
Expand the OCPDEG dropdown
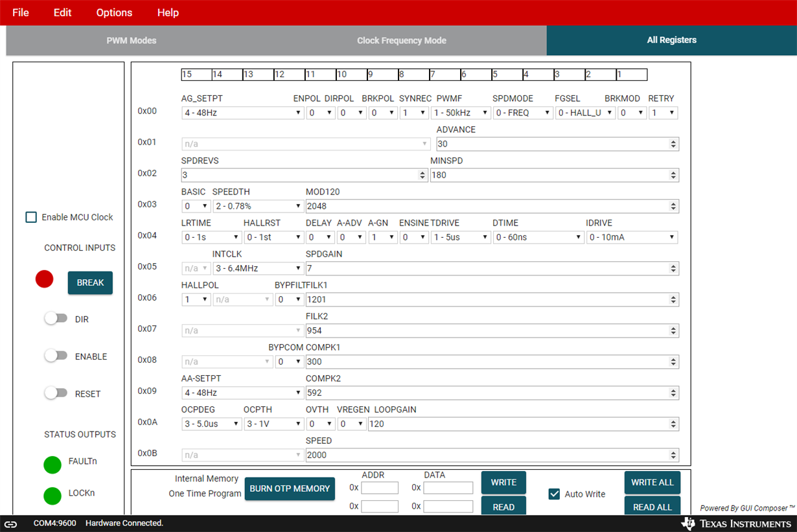tap(212, 424)
